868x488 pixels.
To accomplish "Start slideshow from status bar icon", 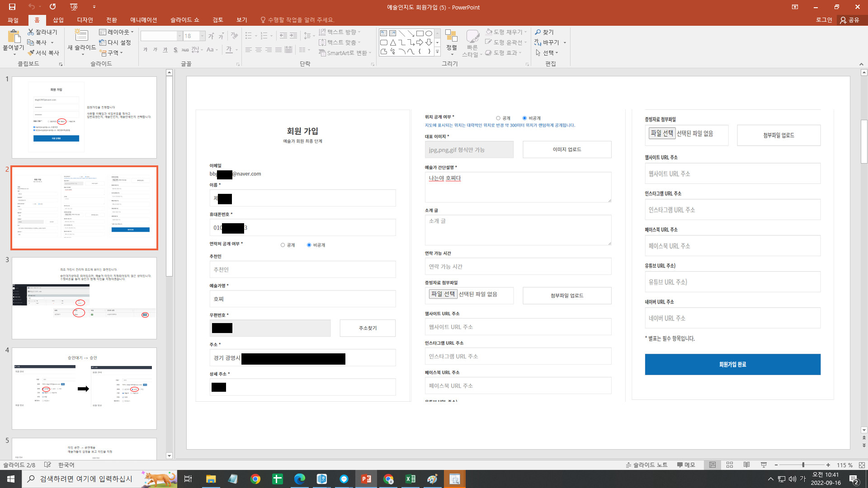I will pyautogui.click(x=764, y=465).
